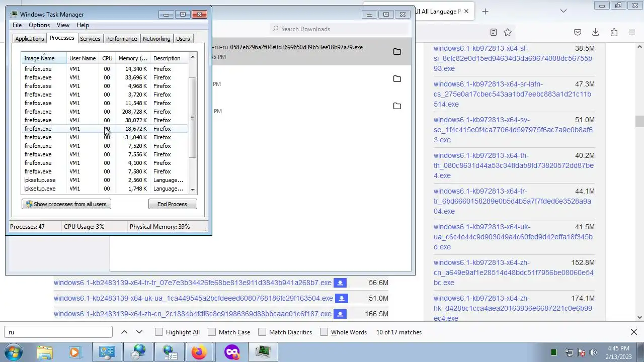Open Pocket save icon in Firefox toolbar
Image resolution: width=644 pixels, height=362 pixels.
pos(578,32)
